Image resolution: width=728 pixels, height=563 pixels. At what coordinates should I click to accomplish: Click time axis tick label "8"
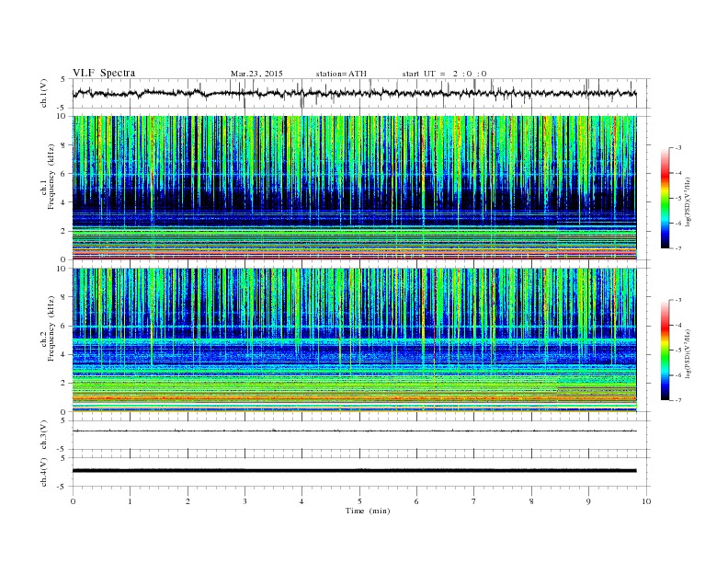(x=531, y=501)
